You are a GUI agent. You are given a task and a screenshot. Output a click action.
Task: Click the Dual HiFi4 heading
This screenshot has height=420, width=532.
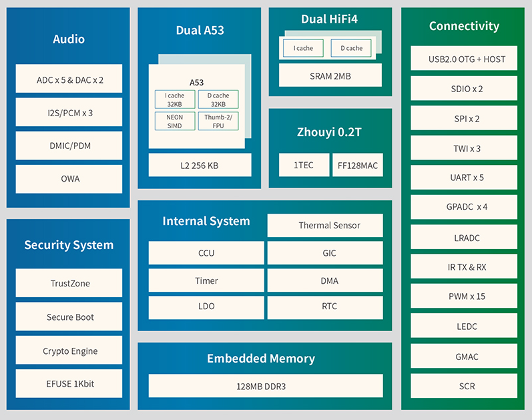point(330,19)
